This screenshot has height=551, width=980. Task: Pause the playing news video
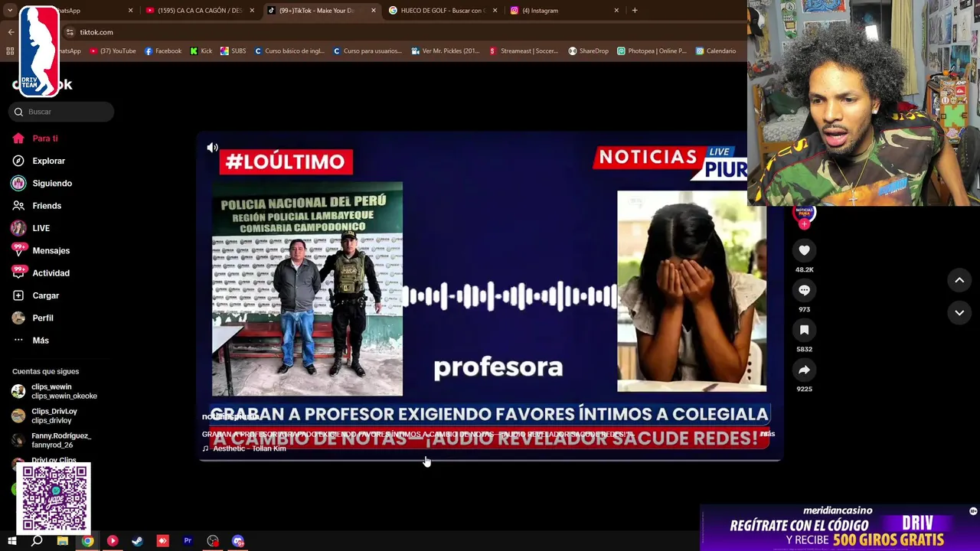489,295
